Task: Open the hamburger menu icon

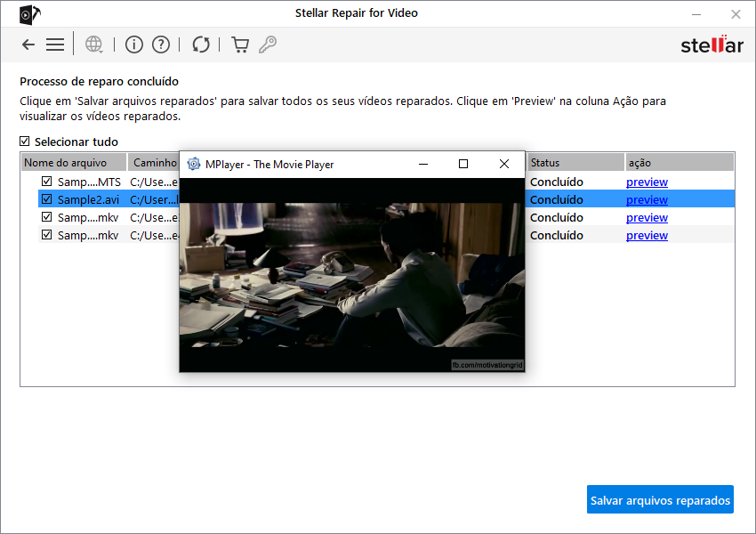Action: [55, 44]
